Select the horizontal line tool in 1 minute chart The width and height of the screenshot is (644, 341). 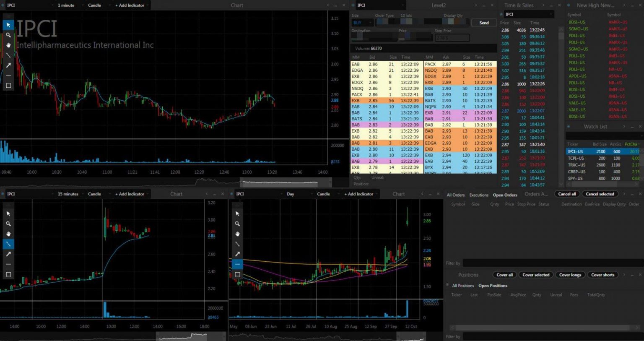click(8, 75)
